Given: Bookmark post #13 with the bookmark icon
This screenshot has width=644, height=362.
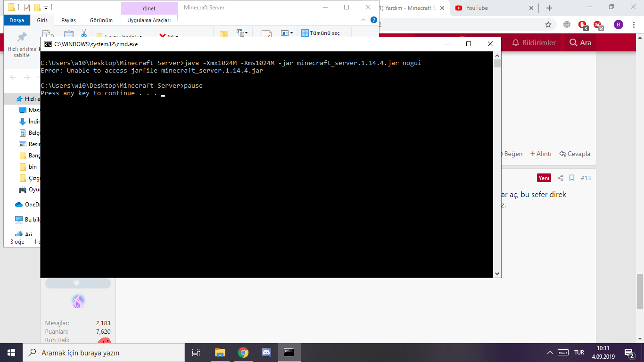Looking at the screenshot, I should click(572, 178).
